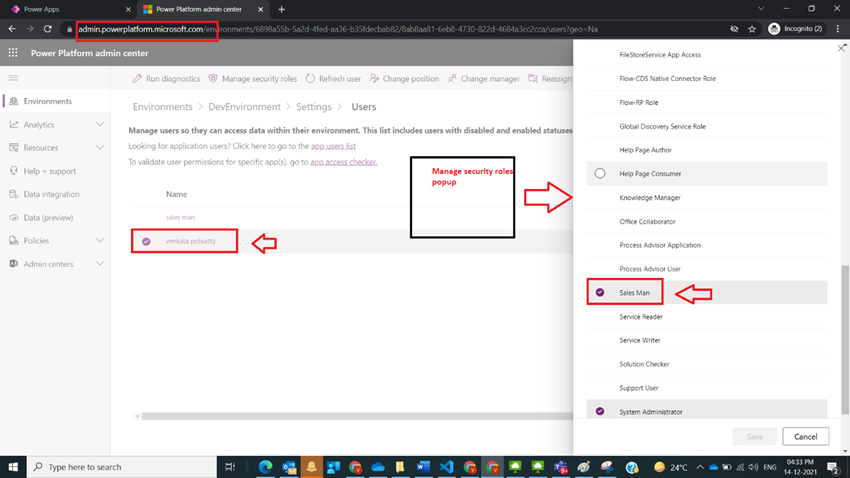The image size is (850, 478).
Task: Click the Windows taskbar search box
Action: pos(122,467)
